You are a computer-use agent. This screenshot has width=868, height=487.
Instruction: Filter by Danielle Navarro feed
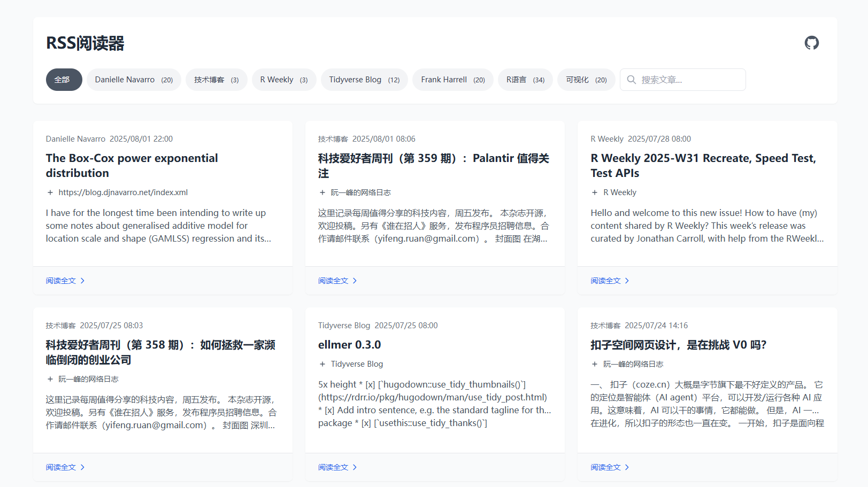pyautogui.click(x=134, y=80)
